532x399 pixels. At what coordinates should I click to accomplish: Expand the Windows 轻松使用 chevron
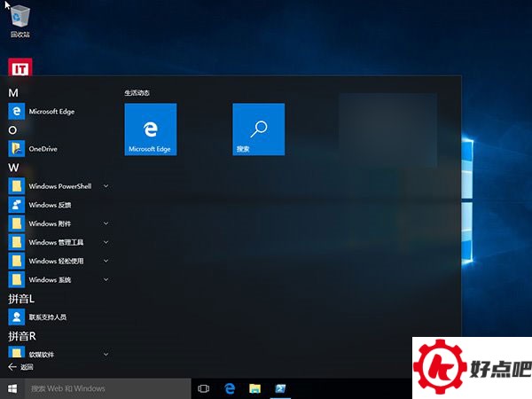pos(106,261)
